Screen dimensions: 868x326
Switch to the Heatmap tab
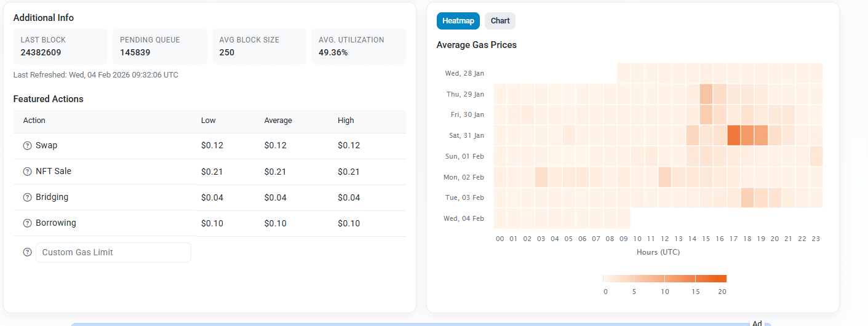pos(458,21)
